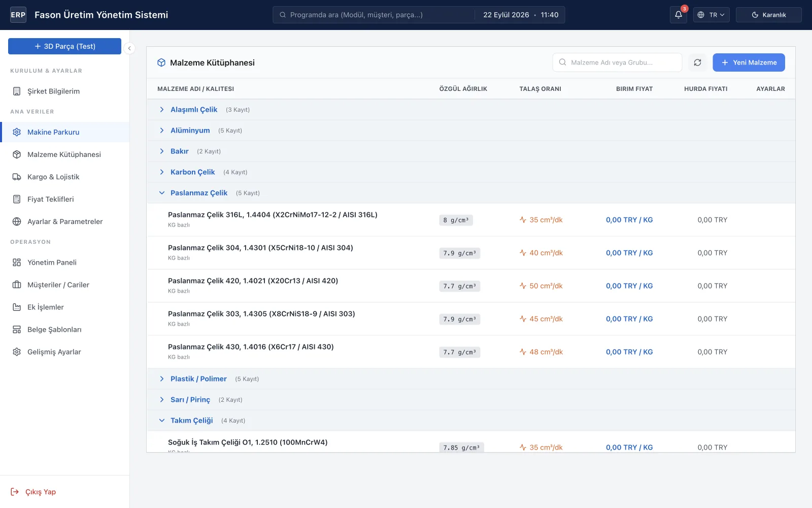The width and height of the screenshot is (812, 508).
Task: Click the Gelişmiş Ayarlar gear icon
Action: [17, 352]
